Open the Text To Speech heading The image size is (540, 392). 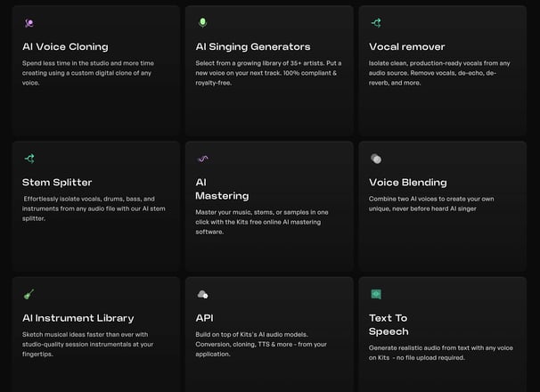pos(389,324)
